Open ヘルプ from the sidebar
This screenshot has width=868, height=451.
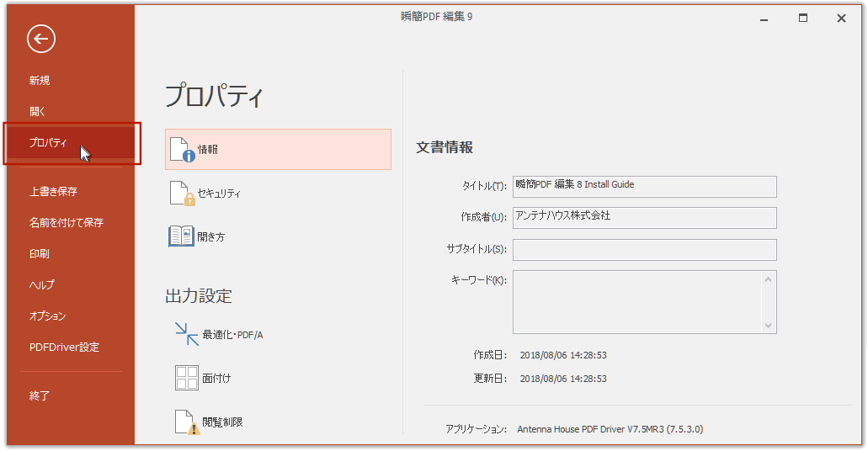point(42,284)
